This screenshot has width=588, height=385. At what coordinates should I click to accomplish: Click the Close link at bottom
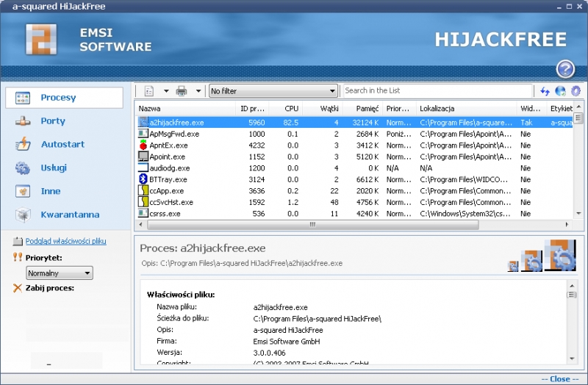(x=561, y=379)
